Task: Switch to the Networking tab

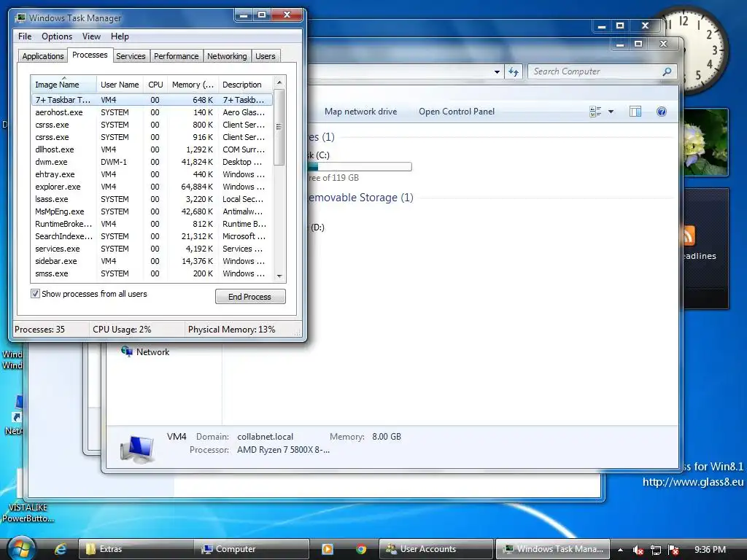Action: [227, 56]
